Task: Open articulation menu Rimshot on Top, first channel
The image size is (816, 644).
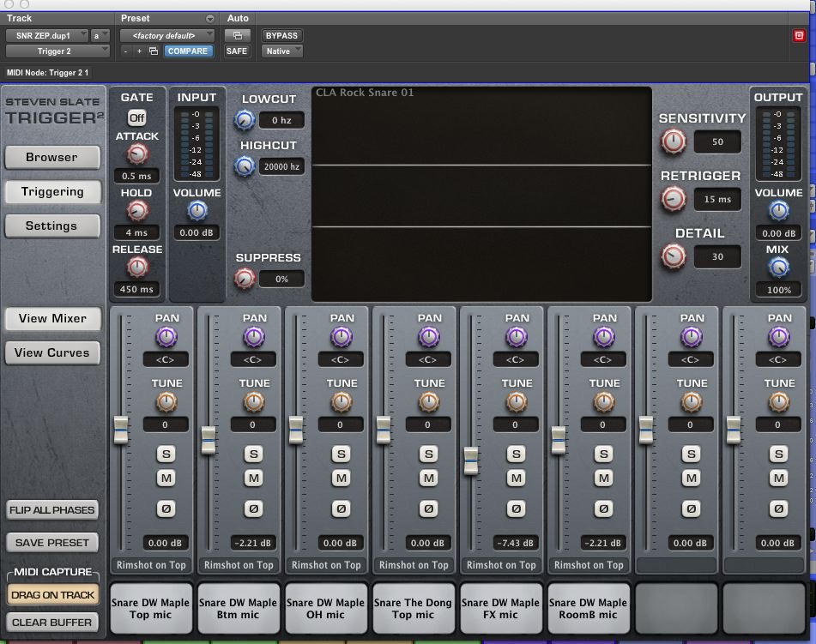Action: (x=151, y=565)
